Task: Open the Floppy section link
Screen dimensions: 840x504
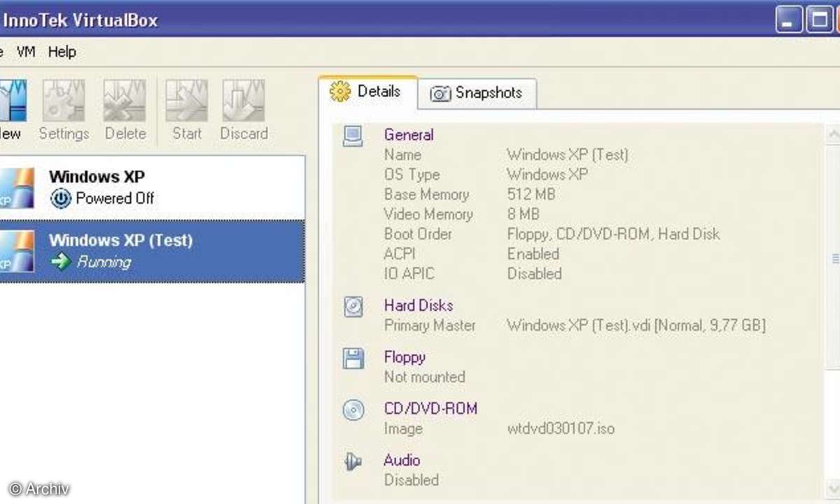Action: pos(405,357)
